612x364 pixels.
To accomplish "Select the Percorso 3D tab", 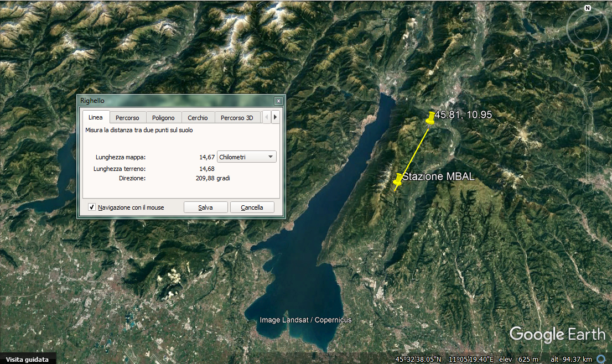I will [x=237, y=118].
